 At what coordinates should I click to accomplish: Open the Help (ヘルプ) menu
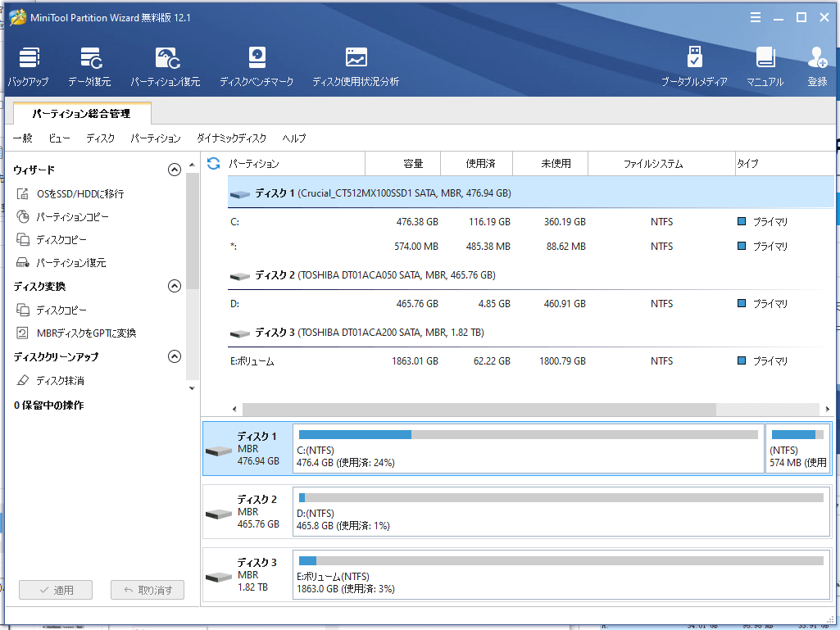coord(294,138)
